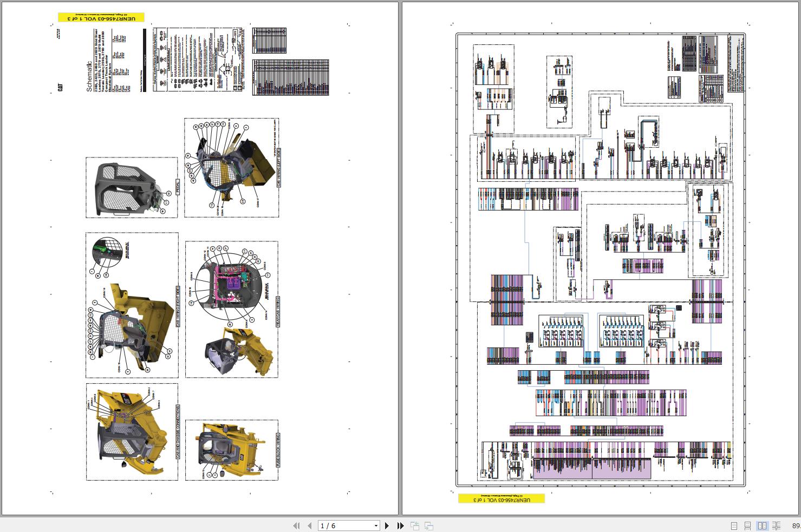The height and width of the screenshot is (532, 801).
Task: Enable continuous scrolling layout icon
Action: [x=748, y=526]
